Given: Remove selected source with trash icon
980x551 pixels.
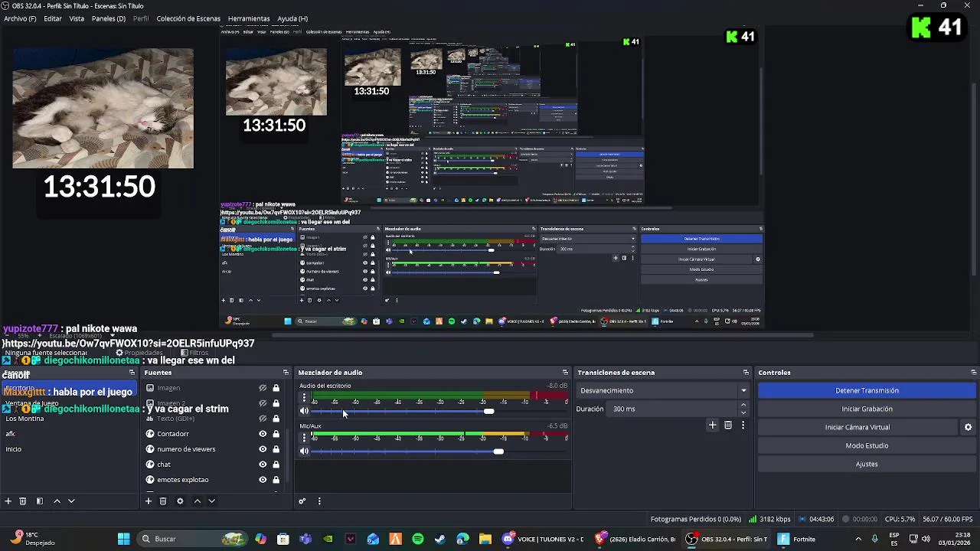Looking at the screenshot, I should coord(163,501).
